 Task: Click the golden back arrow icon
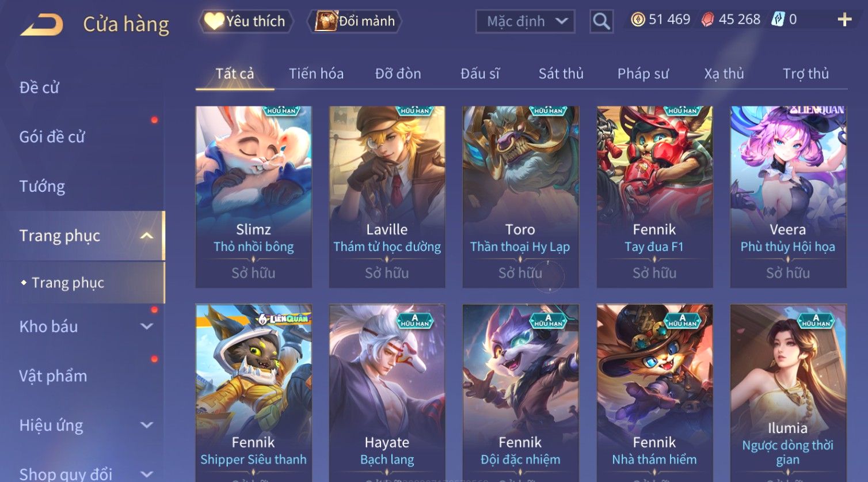(41, 25)
